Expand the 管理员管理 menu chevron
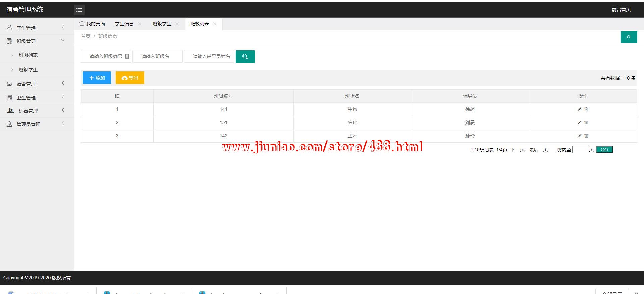This screenshot has width=644, height=294. (63, 124)
